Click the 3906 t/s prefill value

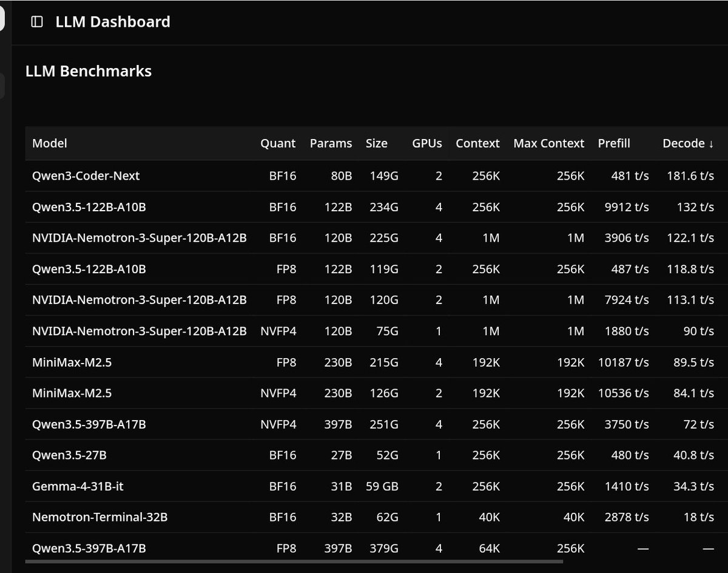[627, 238]
